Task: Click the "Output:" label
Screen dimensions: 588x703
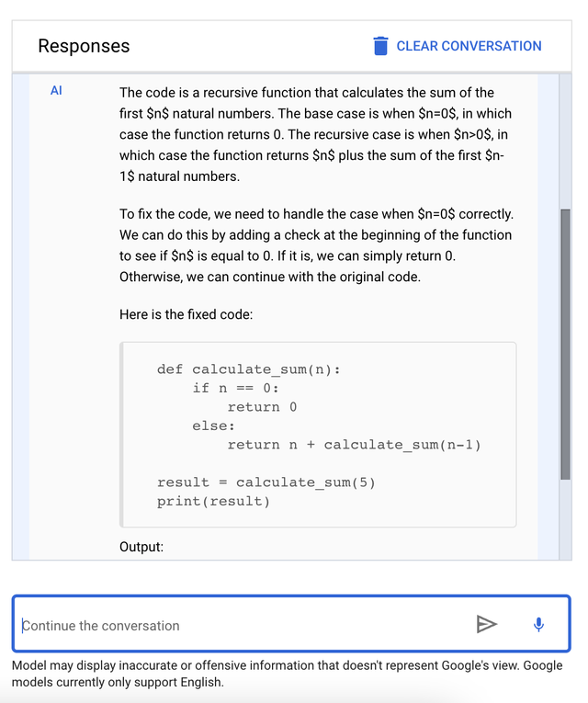Action: 141,547
